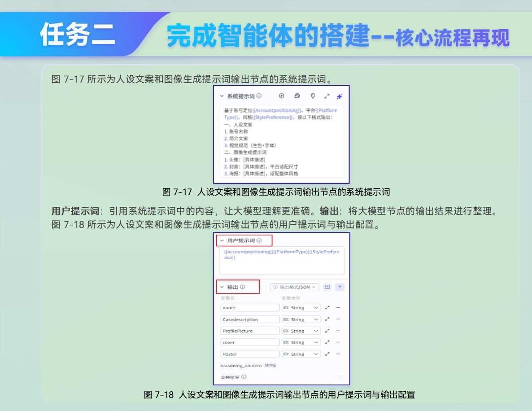Click the compass icon in system prompt header
Viewport: 532px width, 411px height.
pos(281,96)
